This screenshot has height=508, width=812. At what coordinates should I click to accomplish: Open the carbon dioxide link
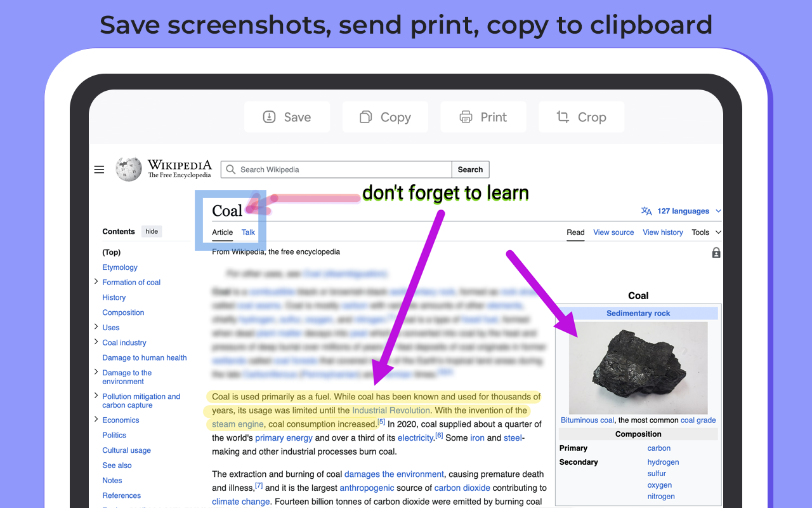462,488
